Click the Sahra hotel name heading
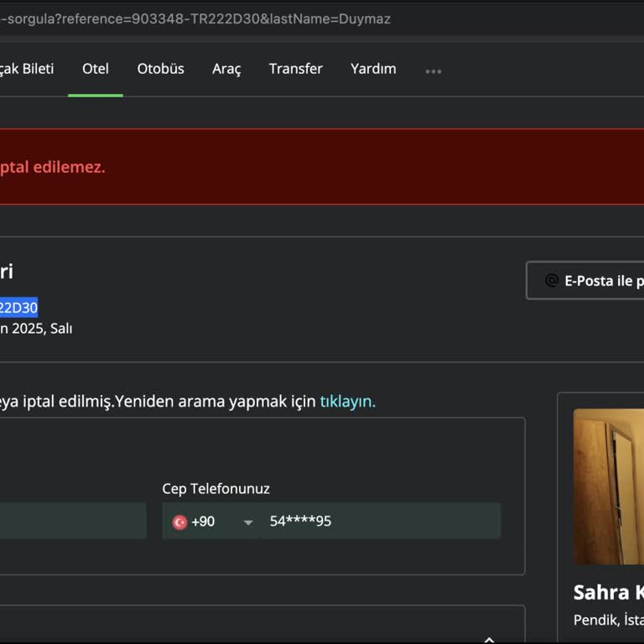The width and height of the screenshot is (644, 644). click(x=608, y=593)
